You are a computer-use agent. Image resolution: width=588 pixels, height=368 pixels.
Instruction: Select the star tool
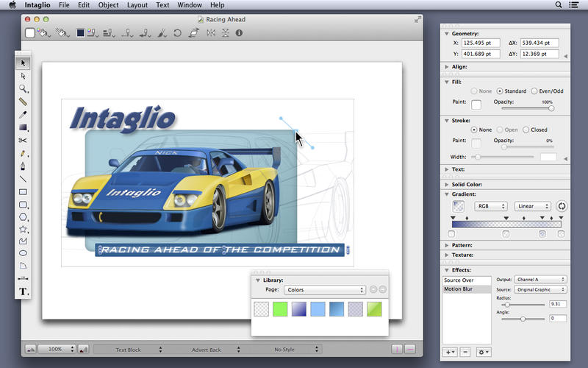[23, 229]
